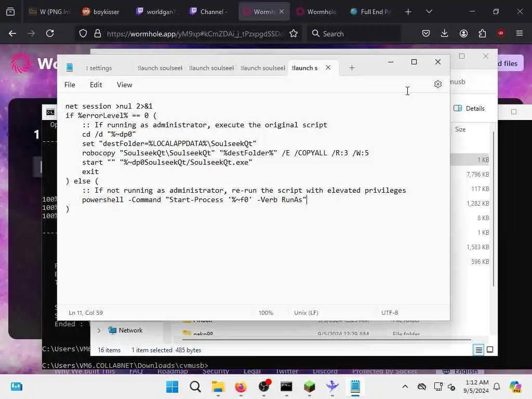This screenshot has height=399, width=532.
Task: Close the active Wormhole browser tab
Action: [x=282, y=11]
